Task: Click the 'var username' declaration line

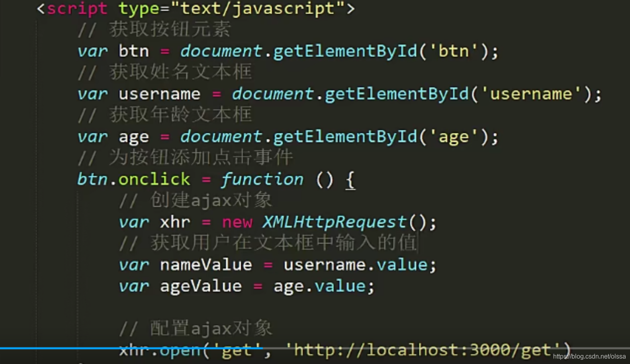Action: pos(339,94)
